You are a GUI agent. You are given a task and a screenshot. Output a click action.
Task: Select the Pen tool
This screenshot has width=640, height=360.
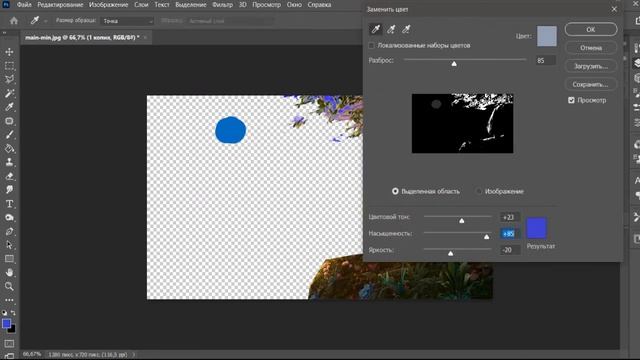9,231
